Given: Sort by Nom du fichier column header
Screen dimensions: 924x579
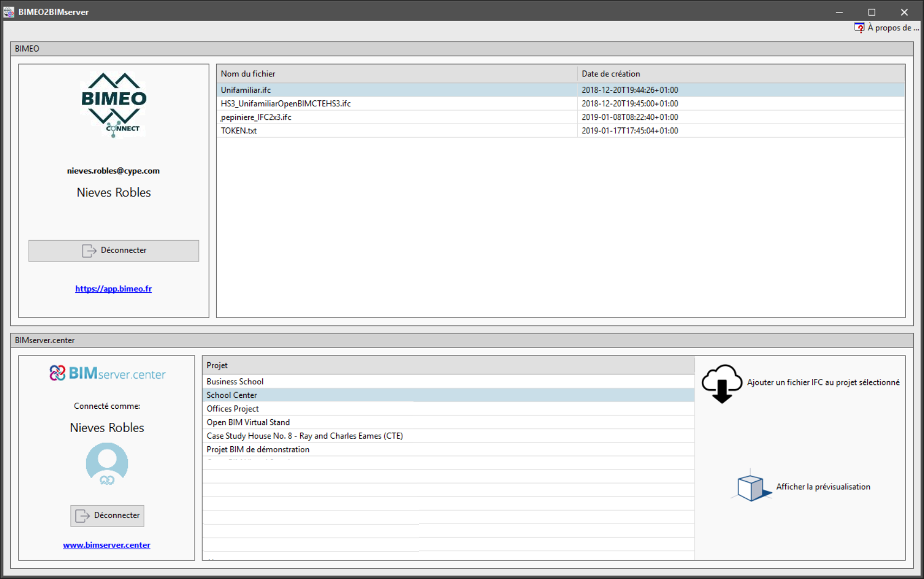Looking at the screenshot, I should [x=397, y=74].
